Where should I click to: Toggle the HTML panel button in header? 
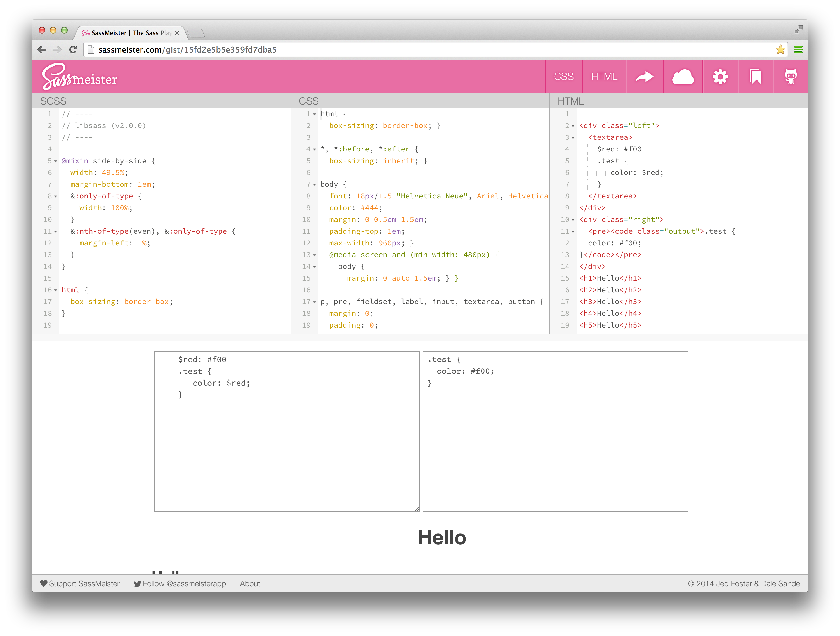coord(604,76)
